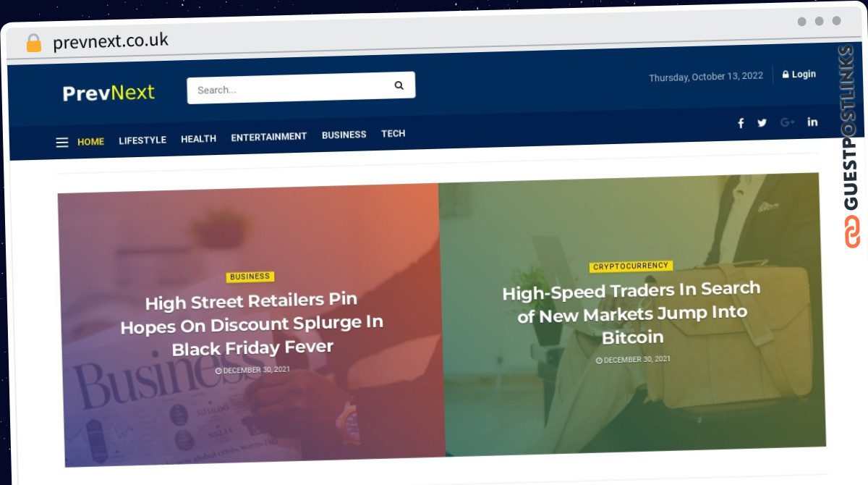Visit the Facebook social icon
Screen dimensions: 868x485
[741, 123]
